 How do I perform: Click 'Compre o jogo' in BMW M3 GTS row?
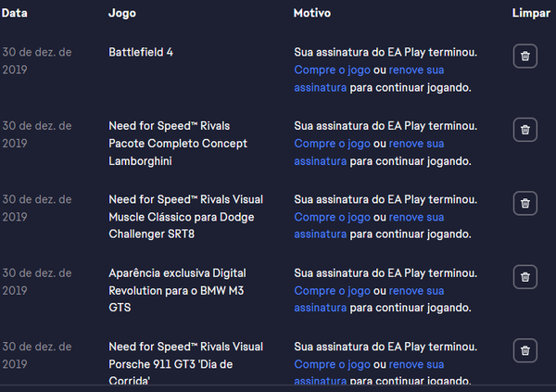pyautogui.click(x=332, y=291)
